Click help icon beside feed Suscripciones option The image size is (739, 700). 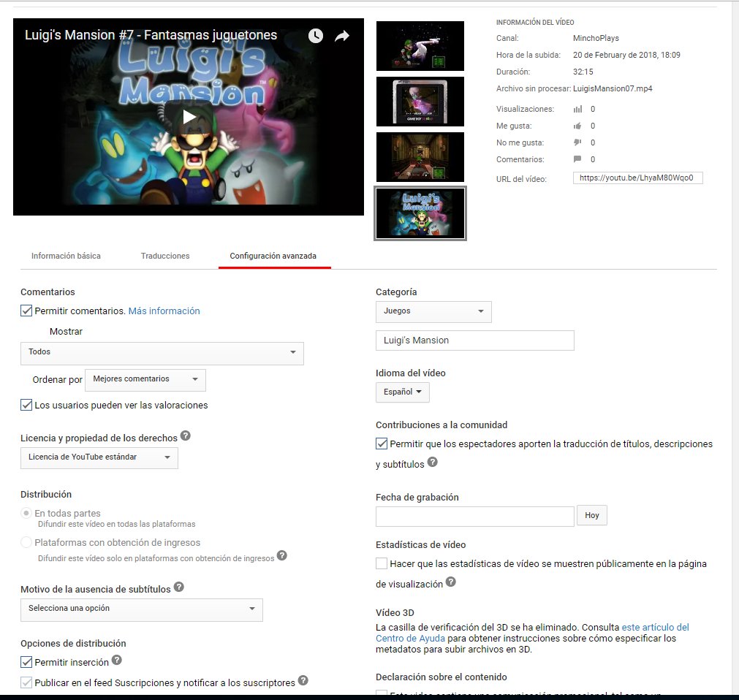(x=303, y=680)
